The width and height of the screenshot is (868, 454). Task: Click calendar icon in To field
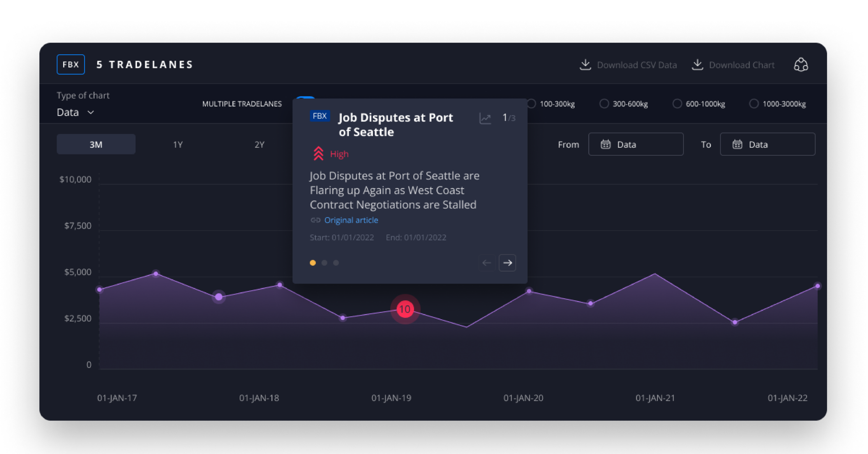point(737,145)
